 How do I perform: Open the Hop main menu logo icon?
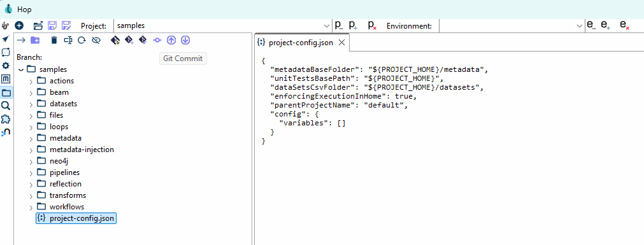click(x=6, y=25)
